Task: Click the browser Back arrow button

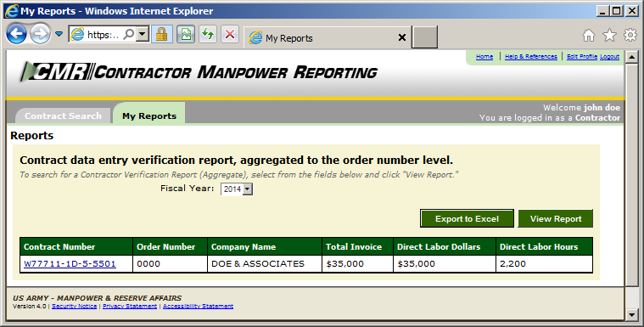Action: pyautogui.click(x=16, y=34)
